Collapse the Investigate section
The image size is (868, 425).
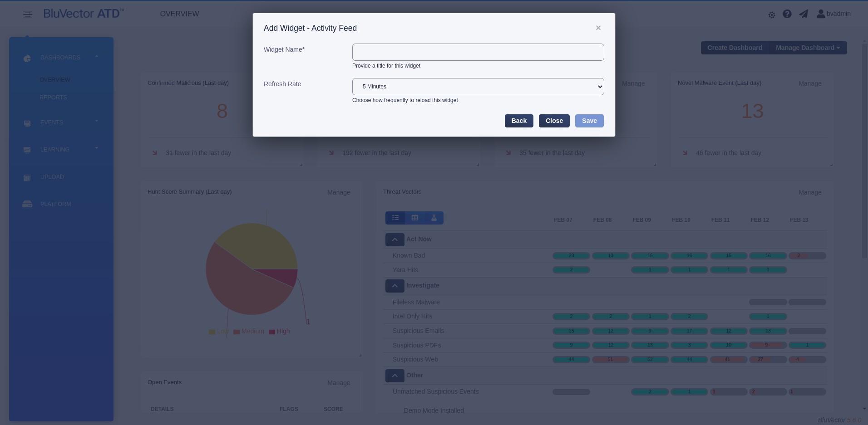coord(395,286)
